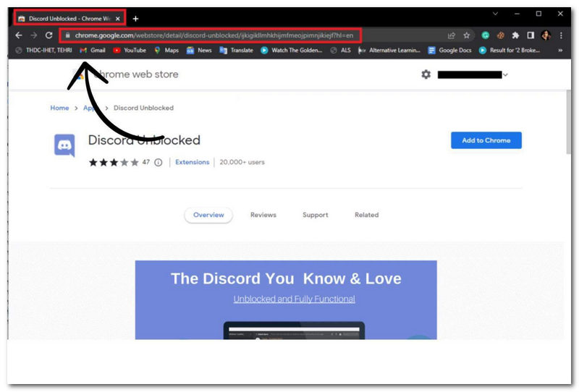Open the Chrome profile avatar
Screen dimensions: 579x392
point(546,35)
